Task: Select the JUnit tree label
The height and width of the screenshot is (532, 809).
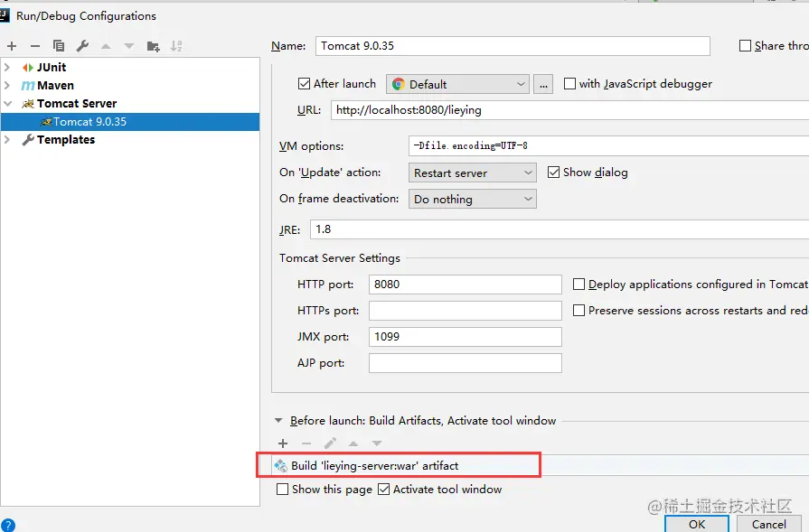Action: click(52, 68)
